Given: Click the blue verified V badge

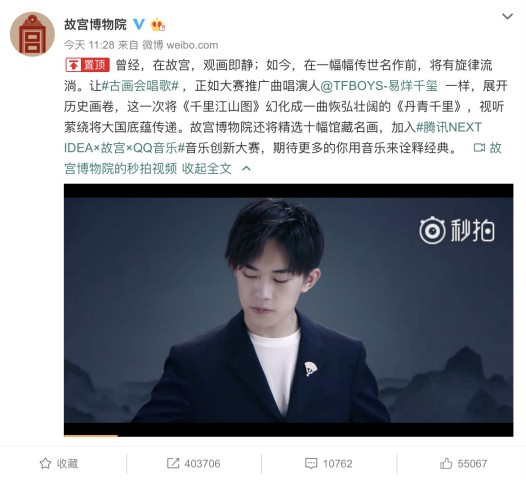Looking at the screenshot, I should [139, 24].
